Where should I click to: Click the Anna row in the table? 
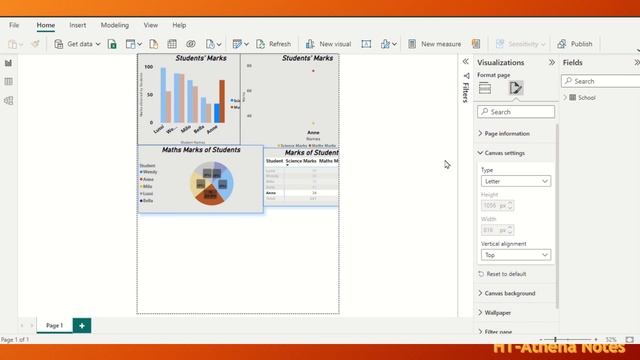pos(301,193)
